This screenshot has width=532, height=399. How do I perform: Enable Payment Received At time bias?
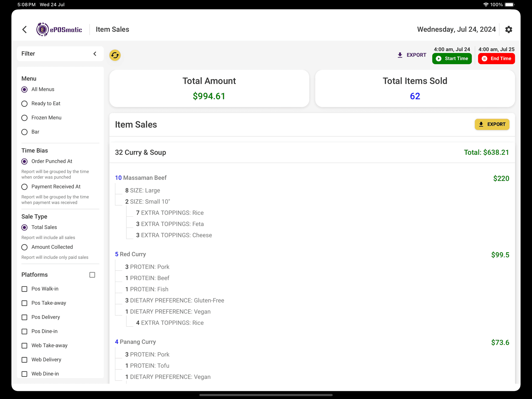pyautogui.click(x=24, y=187)
